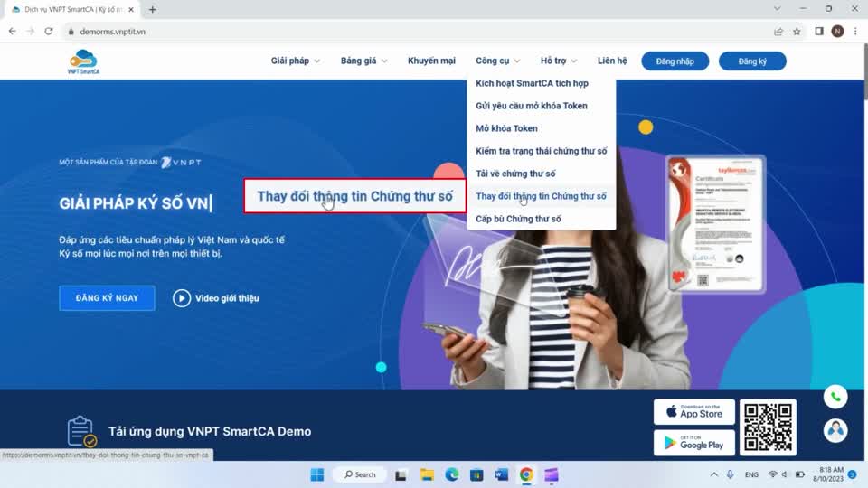Toggle the Công cụ dropdown menu
Image resolution: width=868 pixels, height=488 pixels.
pyautogui.click(x=497, y=61)
